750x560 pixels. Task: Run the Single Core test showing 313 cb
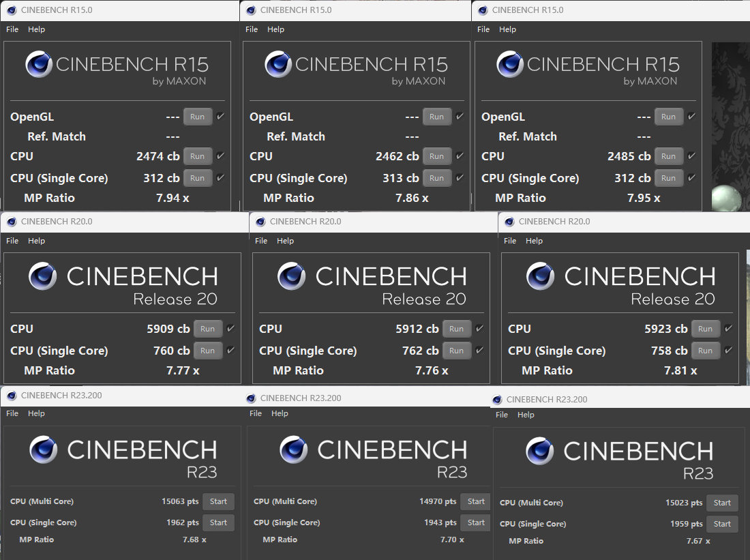coord(436,178)
